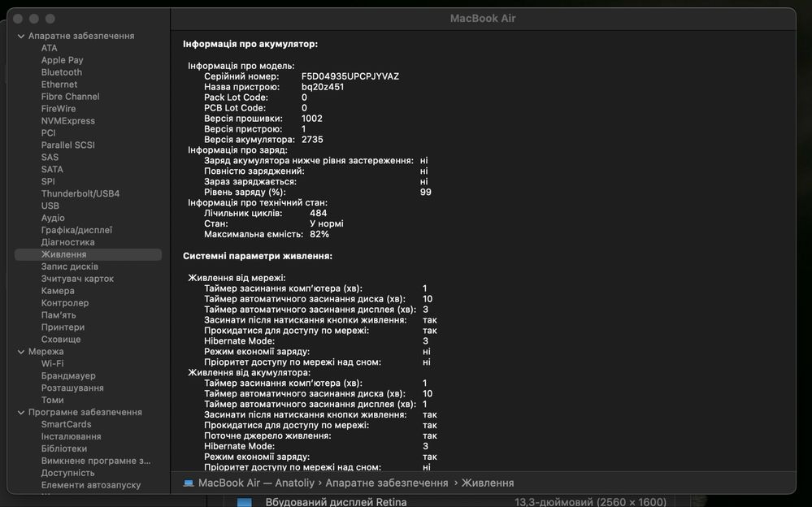
Task: Open Діагностика in the sidebar
Action: click(x=67, y=242)
